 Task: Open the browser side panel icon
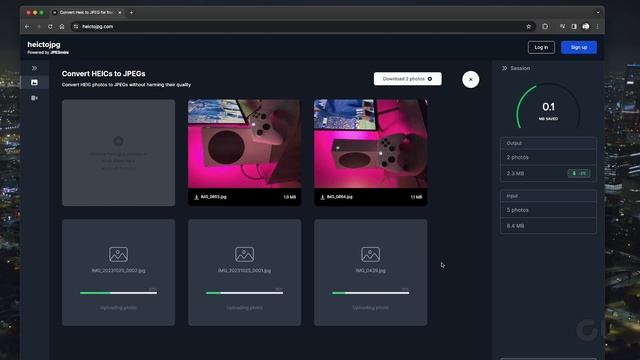tap(574, 27)
